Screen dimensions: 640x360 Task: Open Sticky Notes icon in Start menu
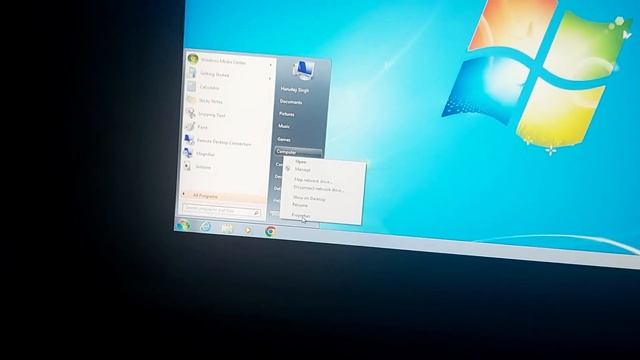point(191,100)
